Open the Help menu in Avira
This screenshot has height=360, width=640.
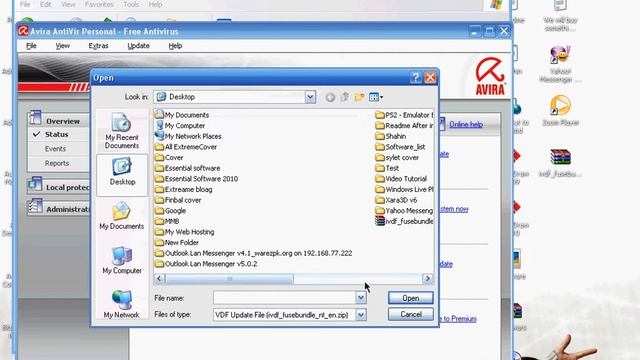[x=175, y=46]
